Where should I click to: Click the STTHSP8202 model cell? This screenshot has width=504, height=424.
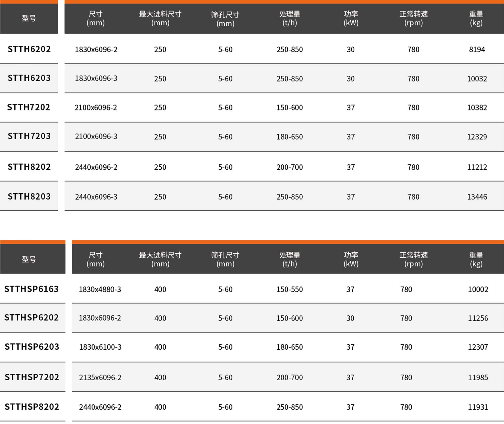point(32,407)
